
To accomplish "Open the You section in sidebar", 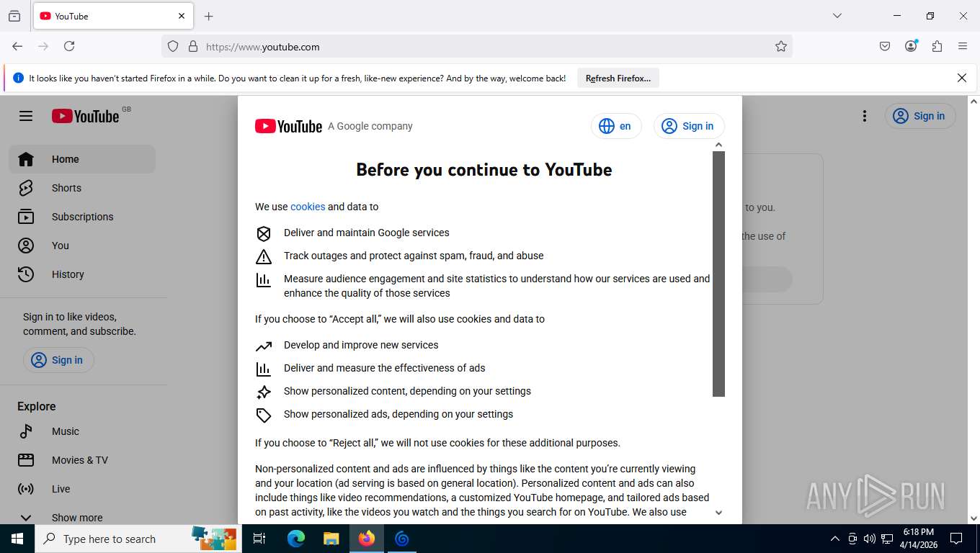I will (x=82, y=246).
